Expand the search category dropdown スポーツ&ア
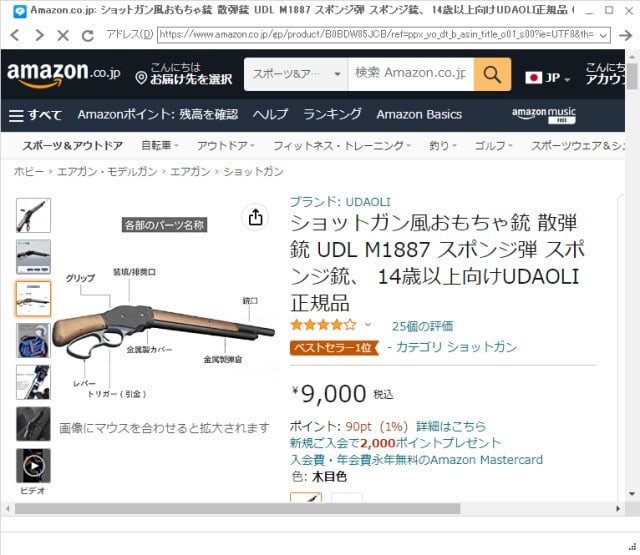The image size is (640, 555). 296,74
